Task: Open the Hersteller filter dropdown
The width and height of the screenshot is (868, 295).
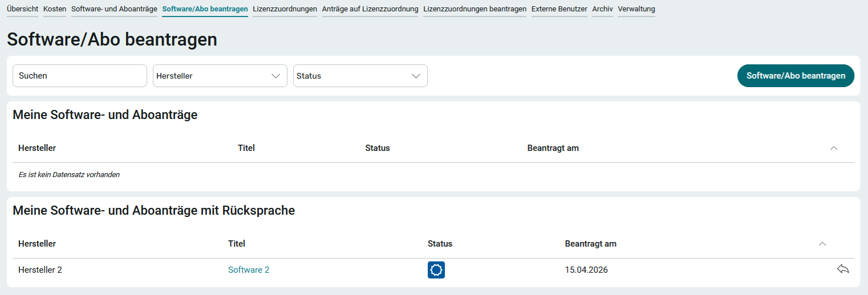Action: [x=220, y=76]
